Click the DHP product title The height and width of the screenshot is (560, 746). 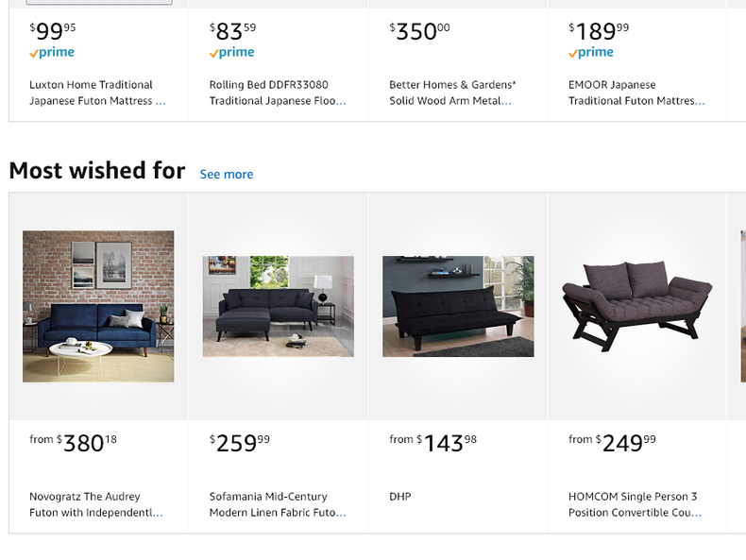pos(400,497)
